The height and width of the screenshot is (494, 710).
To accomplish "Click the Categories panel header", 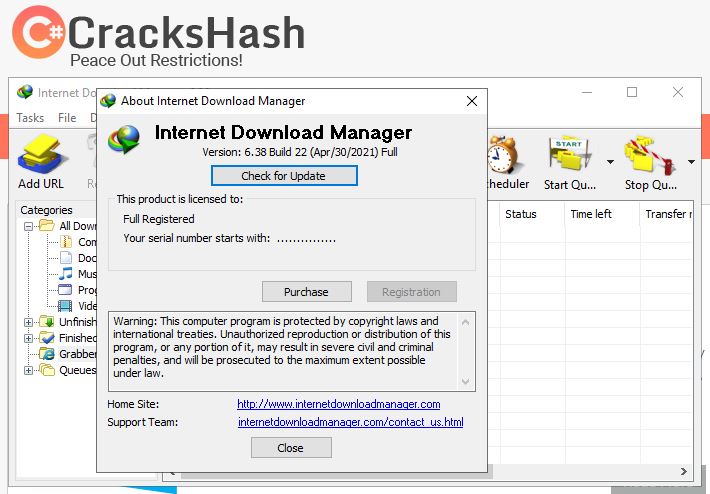I will click(46, 210).
